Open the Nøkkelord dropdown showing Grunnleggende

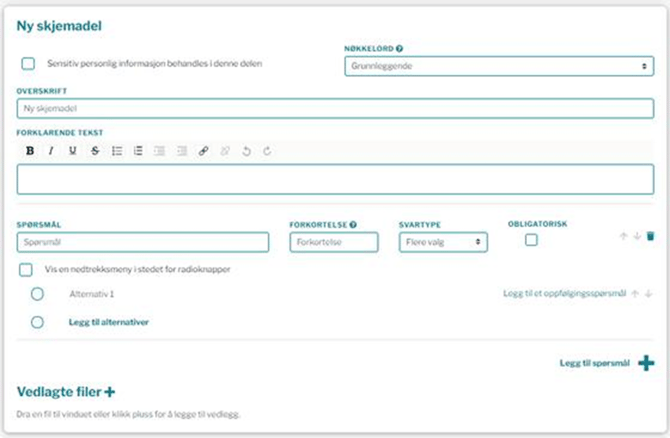[498, 66]
